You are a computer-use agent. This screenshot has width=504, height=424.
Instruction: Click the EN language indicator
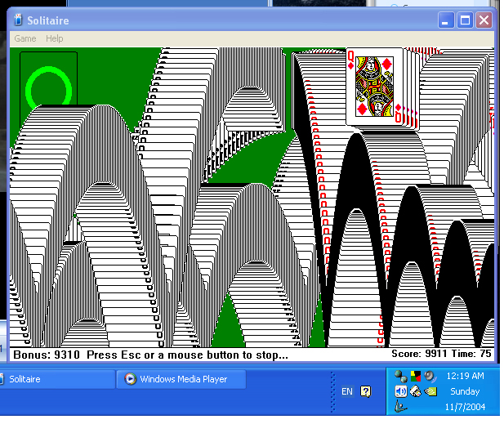pos(346,391)
